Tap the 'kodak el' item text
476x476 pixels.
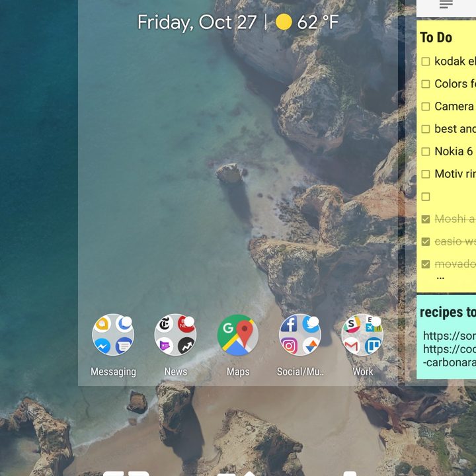click(455, 61)
